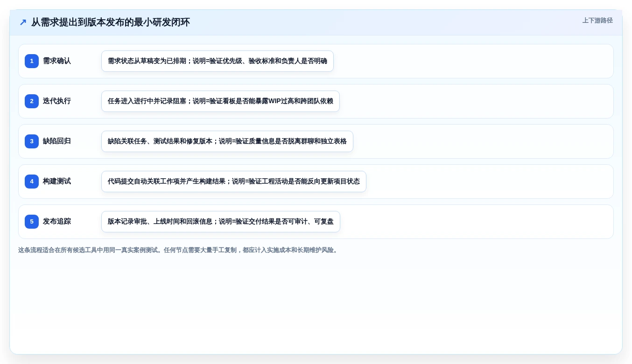This screenshot has height=364, width=632.
Task: Click the 需求确认 step label
Action: pyautogui.click(x=57, y=61)
